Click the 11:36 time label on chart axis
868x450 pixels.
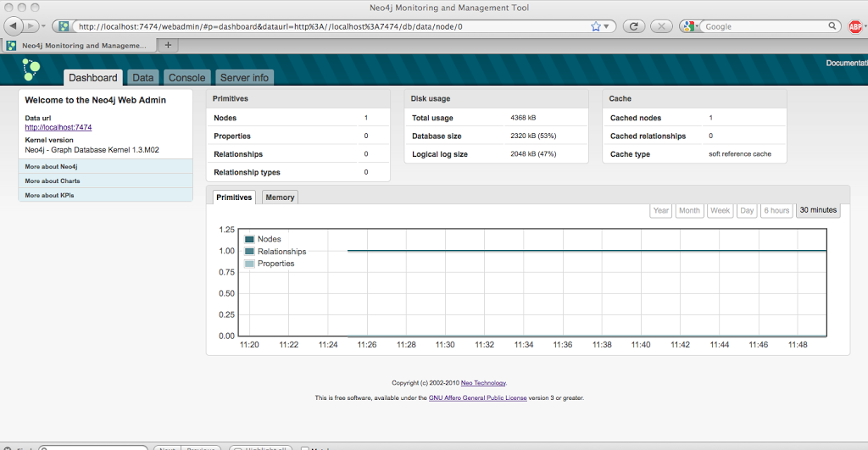coord(563,344)
